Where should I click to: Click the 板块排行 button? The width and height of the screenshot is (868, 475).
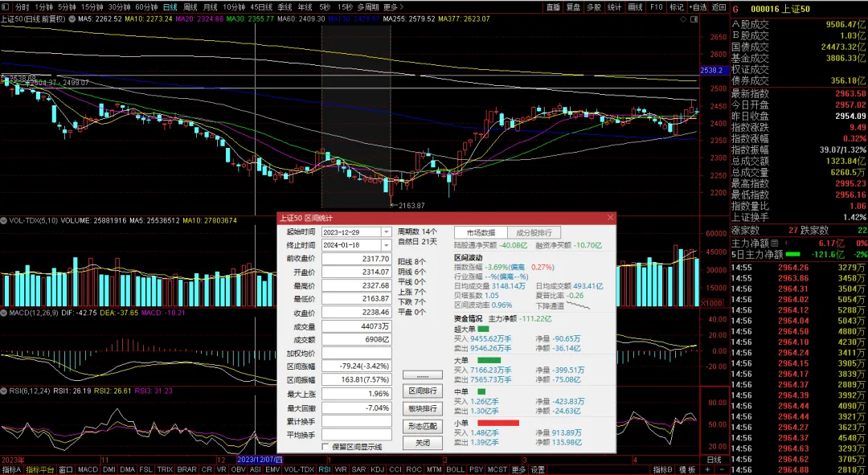click(423, 408)
